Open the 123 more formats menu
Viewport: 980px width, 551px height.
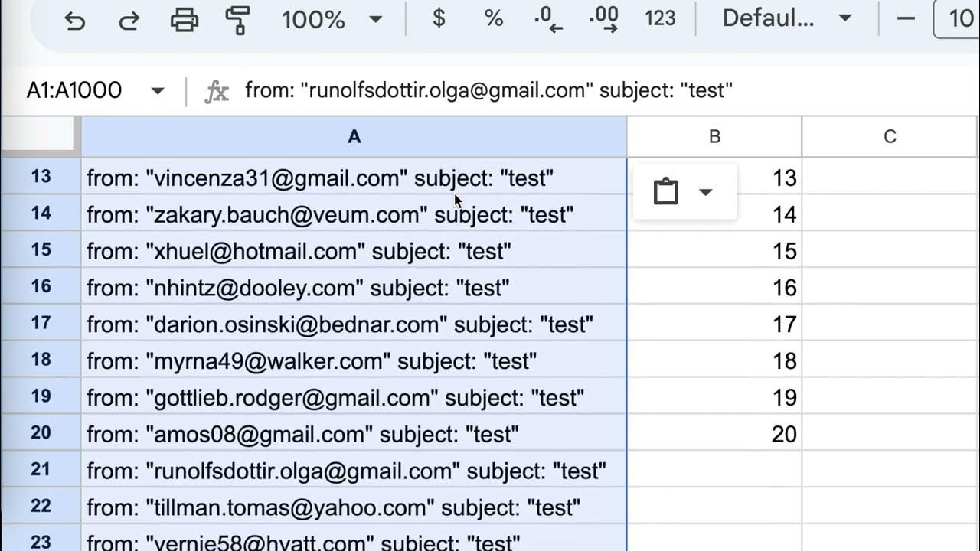[x=660, y=18]
